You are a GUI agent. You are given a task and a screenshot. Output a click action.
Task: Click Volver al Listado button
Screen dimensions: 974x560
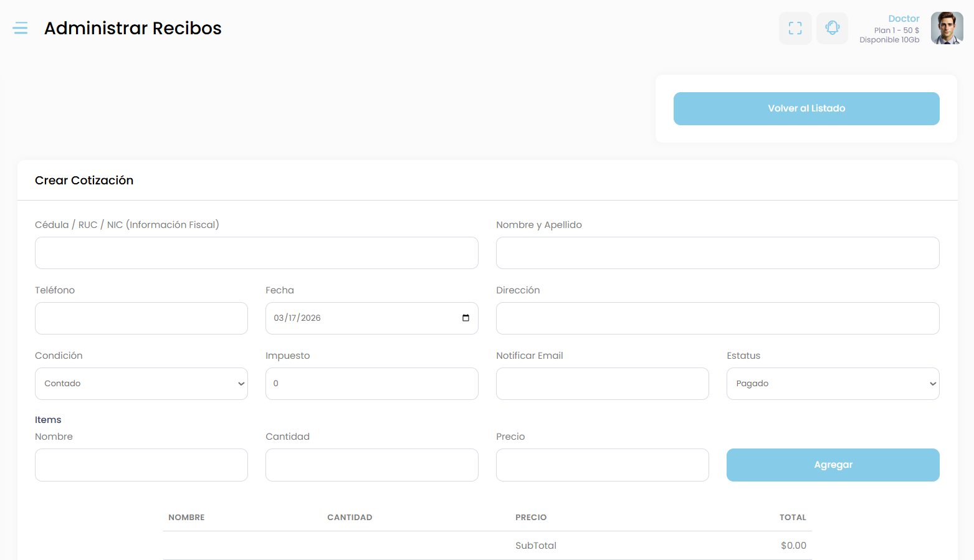click(806, 108)
